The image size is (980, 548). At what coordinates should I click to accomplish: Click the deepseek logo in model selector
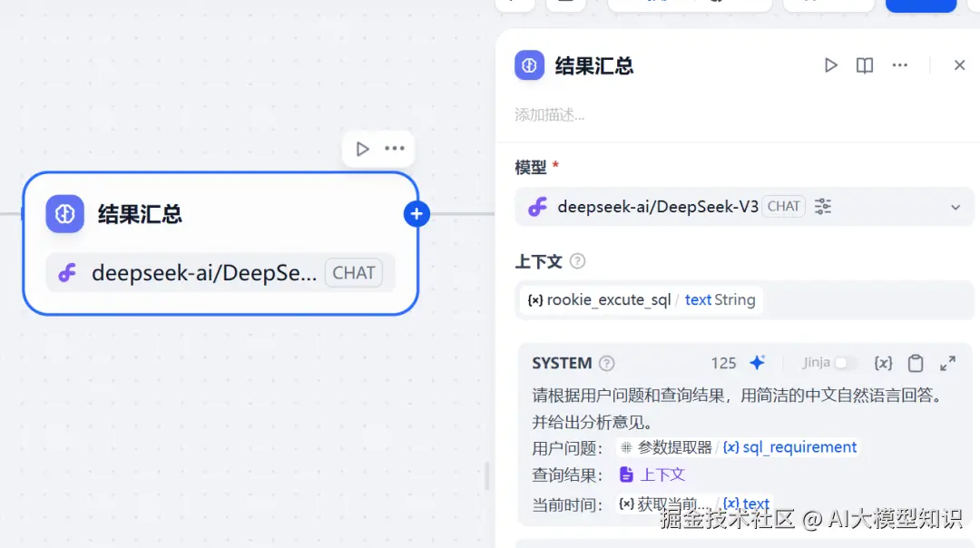pos(537,207)
